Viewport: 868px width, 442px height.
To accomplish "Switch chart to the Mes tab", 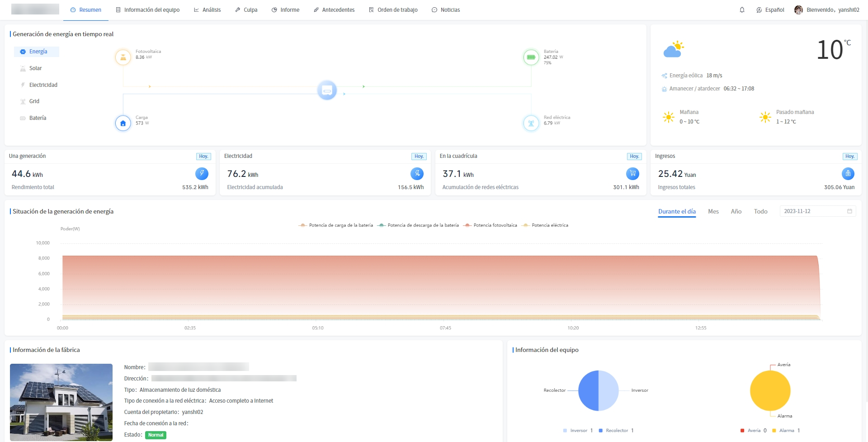I will point(713,212).
